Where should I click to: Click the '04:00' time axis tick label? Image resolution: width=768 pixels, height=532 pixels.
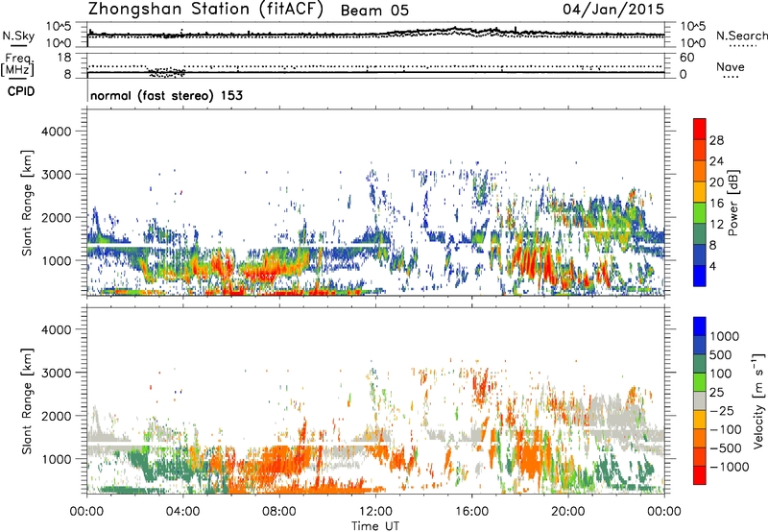182,512
